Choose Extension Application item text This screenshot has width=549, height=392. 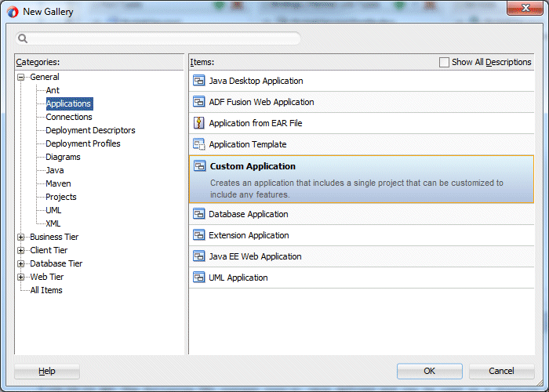249,235
